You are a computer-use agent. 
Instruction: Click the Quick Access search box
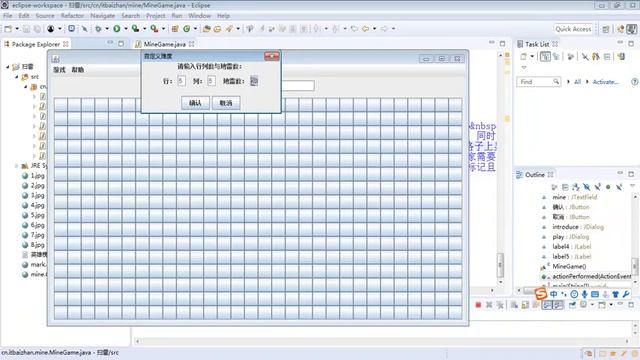573,29
